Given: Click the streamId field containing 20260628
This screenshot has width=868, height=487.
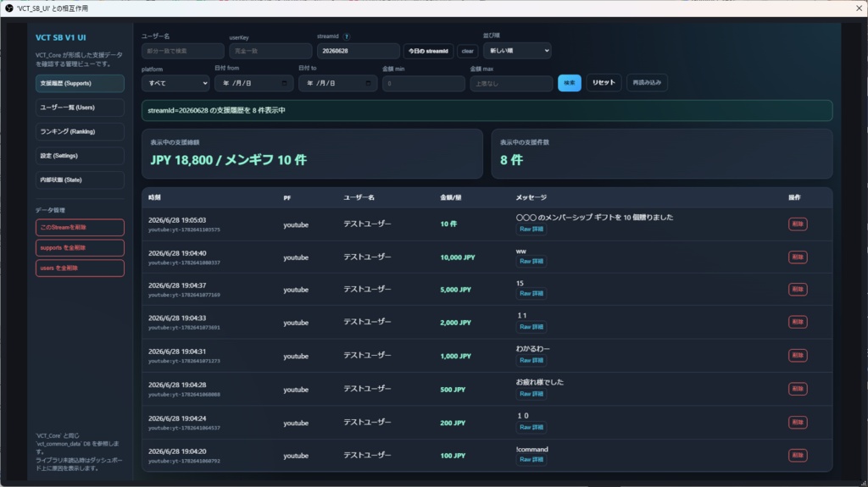Looking at the screenshot, I should coord(359,51).
